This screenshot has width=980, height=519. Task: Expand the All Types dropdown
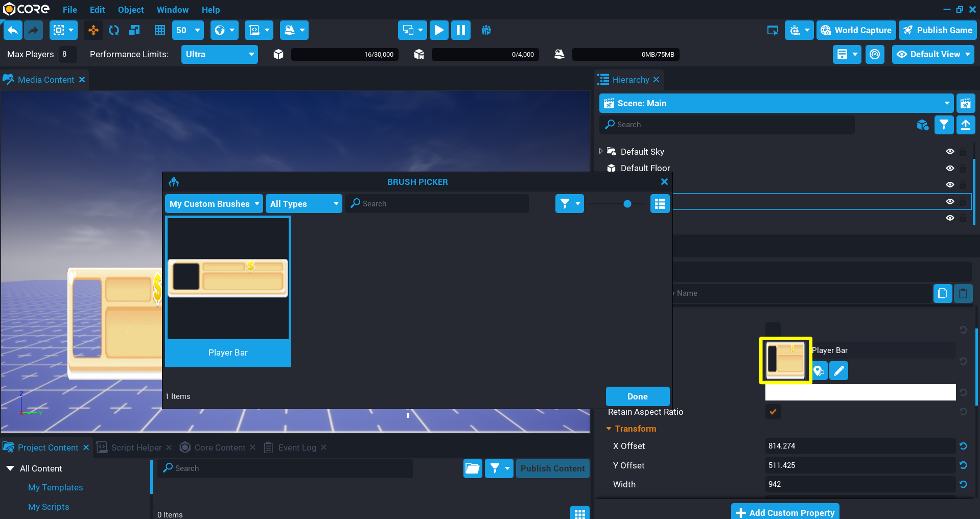(x=304, y=204)
